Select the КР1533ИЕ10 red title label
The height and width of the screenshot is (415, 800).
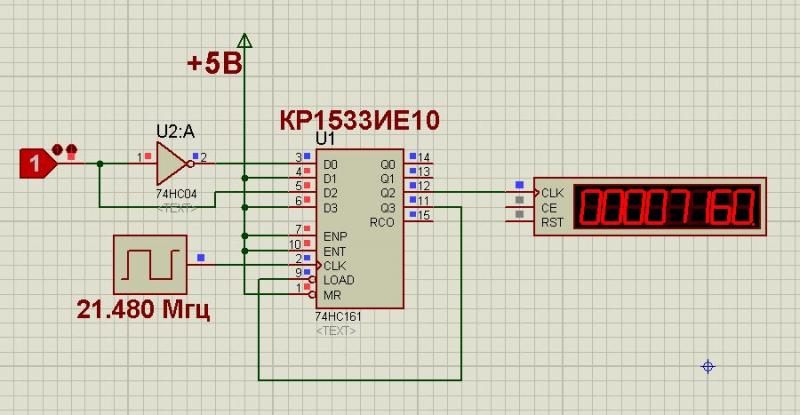[359, 121]
